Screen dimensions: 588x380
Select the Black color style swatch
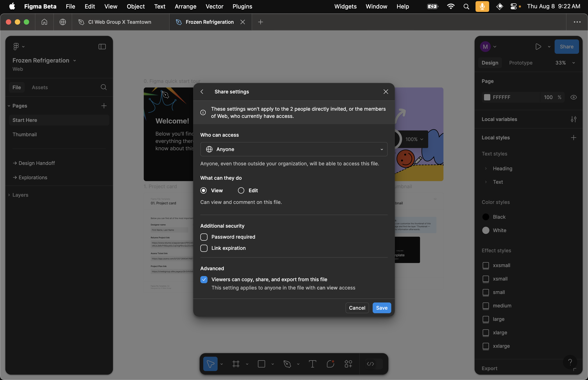click(486, 217)
